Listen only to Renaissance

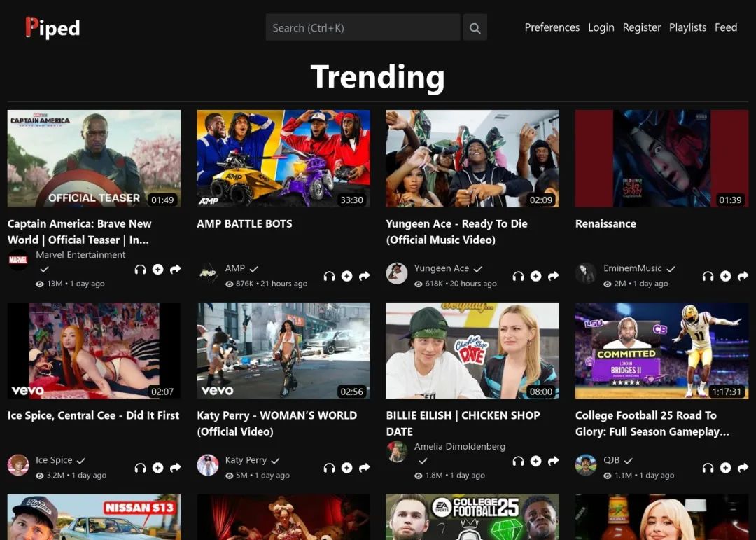pyautogui.click(x=708, y=276)
